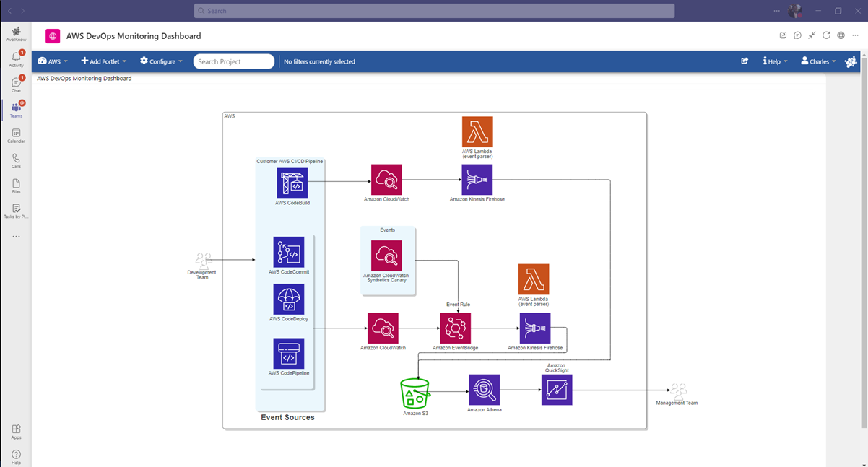868x467 pixels.
Task: Click the pink globe tab icon
Action: coord(53,36)
